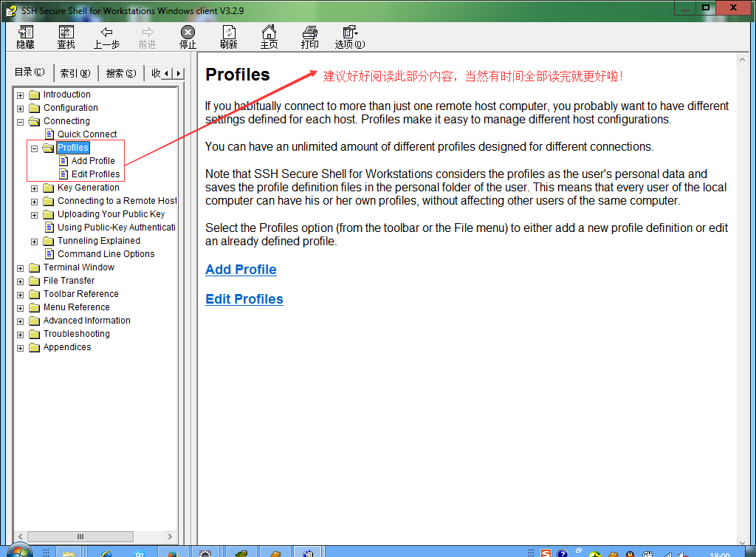Select the partially hidden 收 tab
Viewport: 756px width, 557px height.
click(155, 73)
